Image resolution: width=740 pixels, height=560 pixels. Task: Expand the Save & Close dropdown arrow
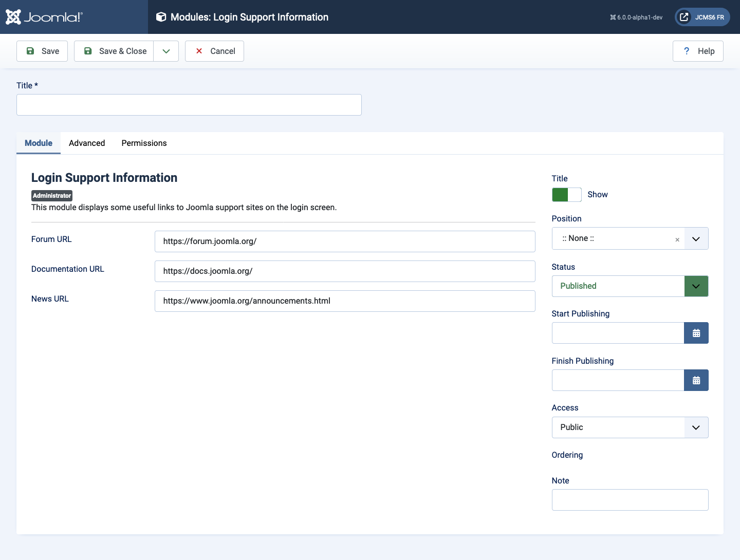tap(166, 51)
